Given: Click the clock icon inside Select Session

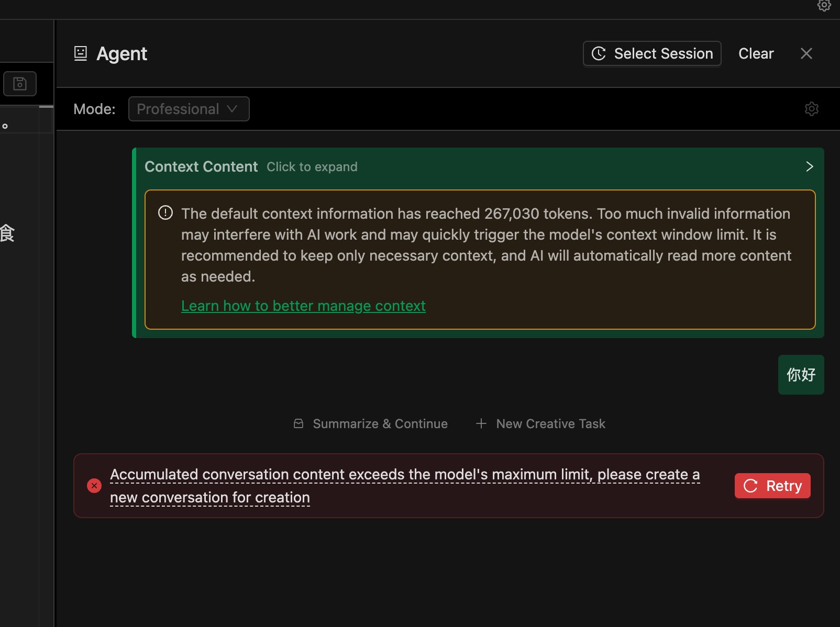Looking at the screenshot, I should coord(599,53).
